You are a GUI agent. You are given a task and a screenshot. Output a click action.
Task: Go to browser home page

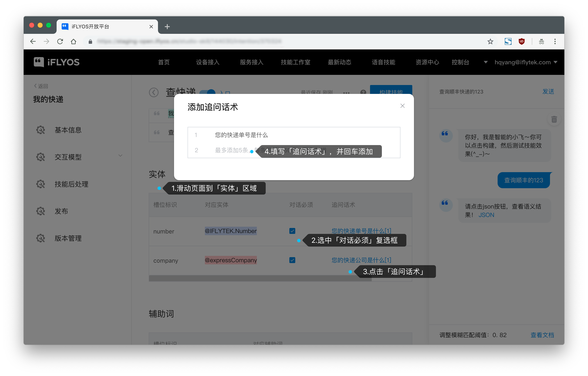click(73, 41)
